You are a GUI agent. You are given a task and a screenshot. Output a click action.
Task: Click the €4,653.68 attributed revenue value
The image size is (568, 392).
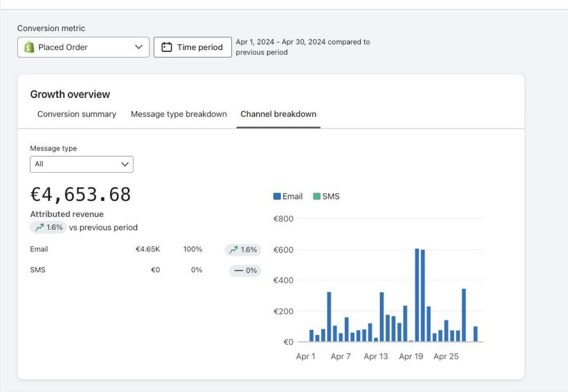click(80, 195)
